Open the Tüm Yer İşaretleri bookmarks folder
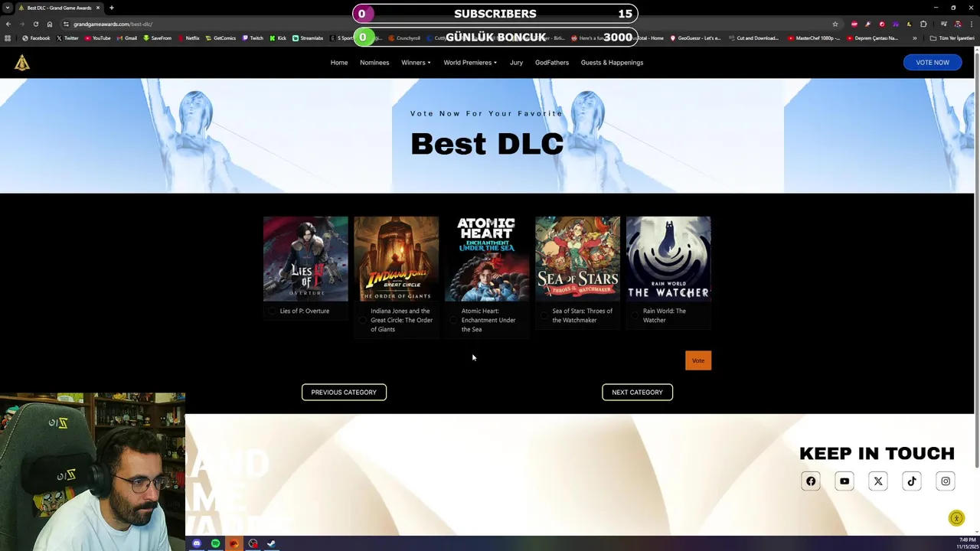 pyautogui.click(x=952, y=38)
